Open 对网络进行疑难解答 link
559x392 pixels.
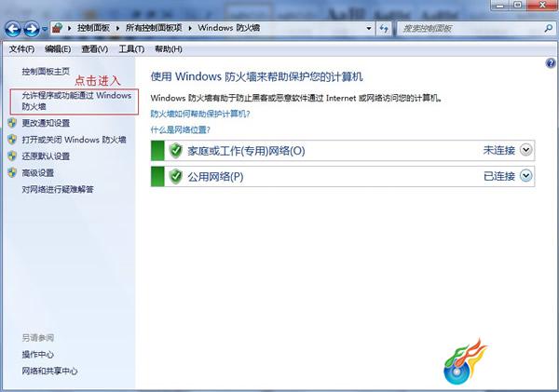point(58,189)
